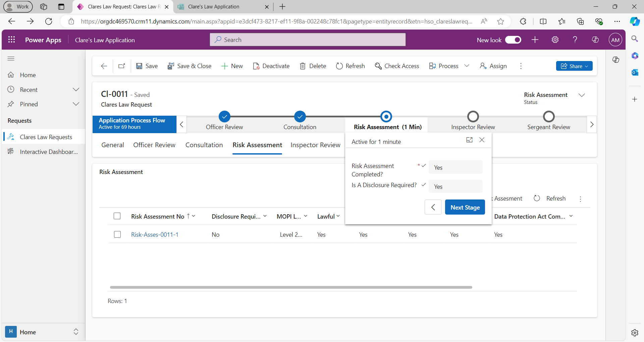Collapse the left navigation hamburger menu
This screenshot has width=644, height=342.
11,59
